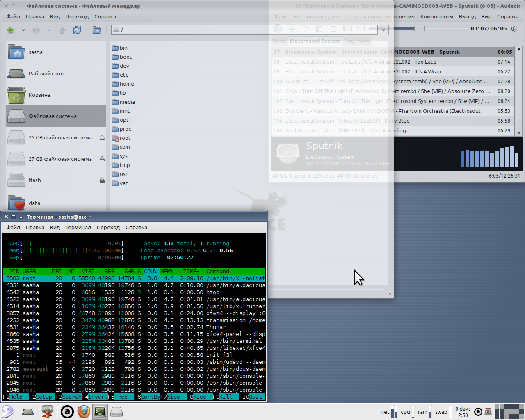The image size is (525, 420).
Task: Click the Thunar location path field
Action: pos(245,30)
